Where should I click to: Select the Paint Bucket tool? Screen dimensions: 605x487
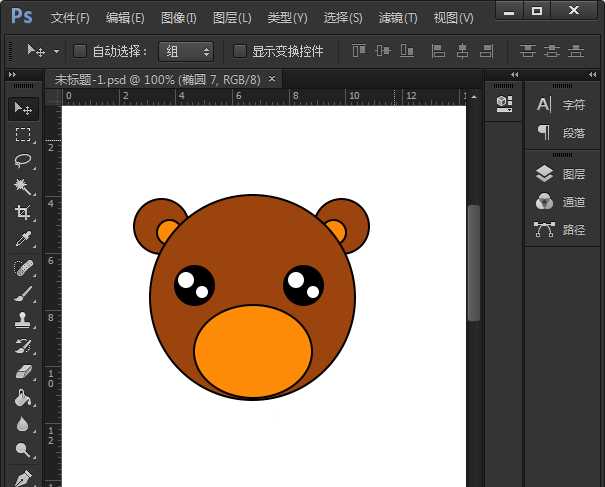coord(22,398)
